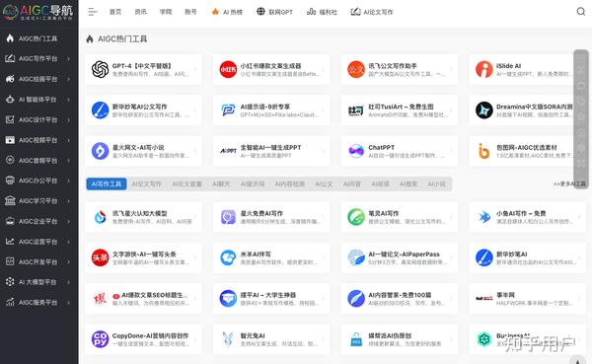Image resolution: width=592 pixels, height=364 pixels.
Task: Open the 福利社 top navigation link
Action: (x=322, y=12)
